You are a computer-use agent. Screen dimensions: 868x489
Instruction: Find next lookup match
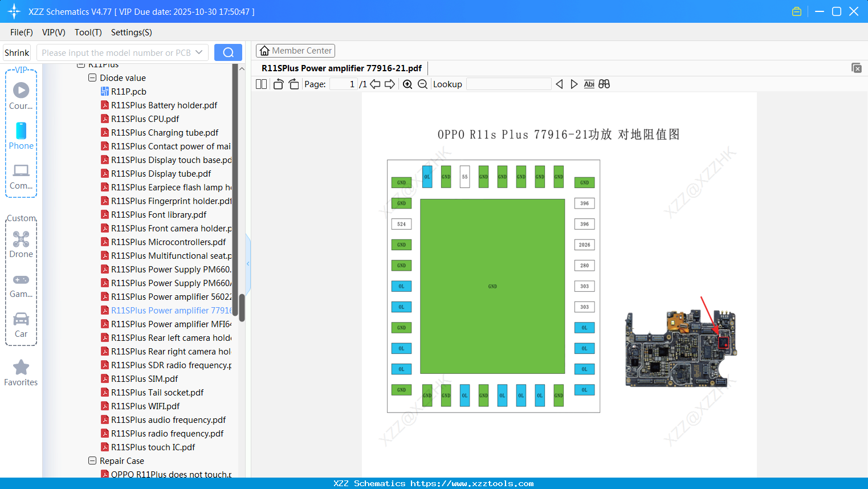coord(574,84)
